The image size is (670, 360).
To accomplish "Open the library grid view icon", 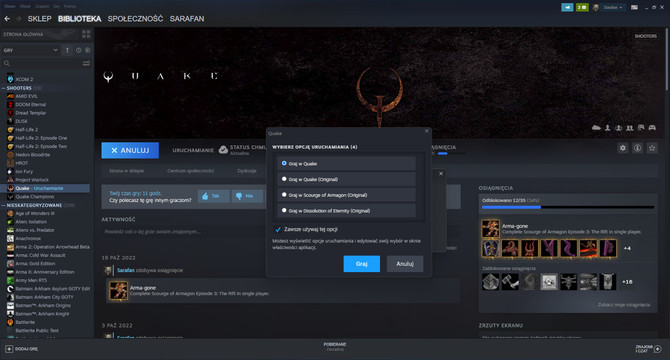I will 86,34.
